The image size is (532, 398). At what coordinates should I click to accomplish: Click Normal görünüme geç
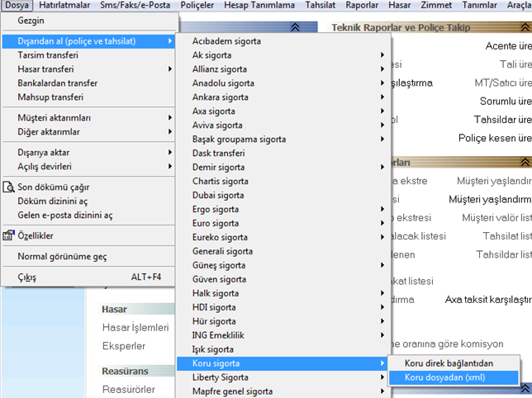coord(62,257)
